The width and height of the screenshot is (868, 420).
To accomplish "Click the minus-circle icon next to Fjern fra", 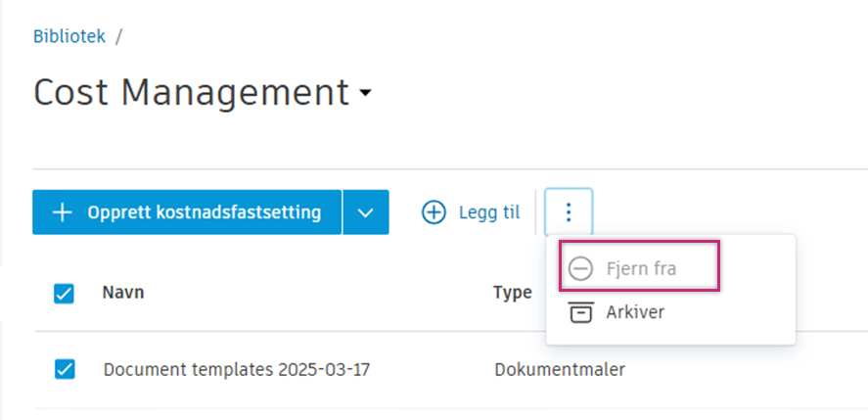I will coord(581,269).
